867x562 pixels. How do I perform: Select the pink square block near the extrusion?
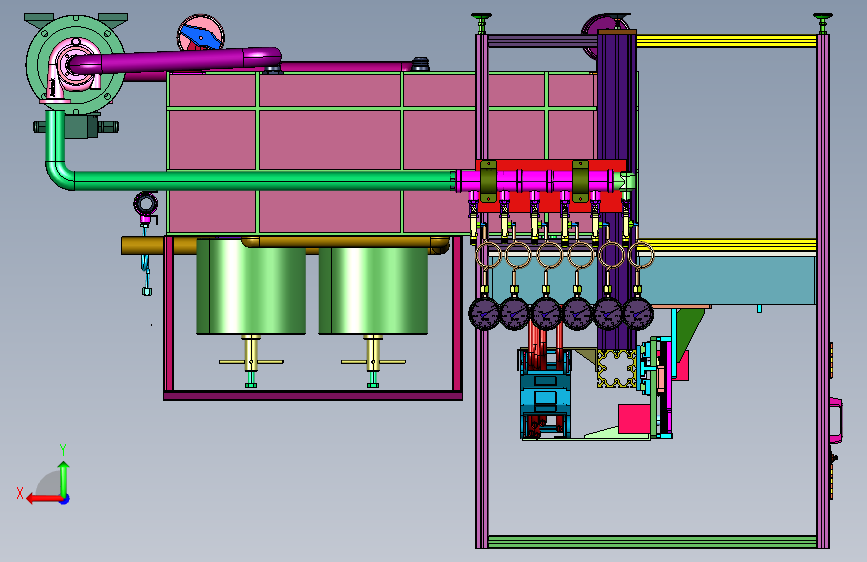634,419
